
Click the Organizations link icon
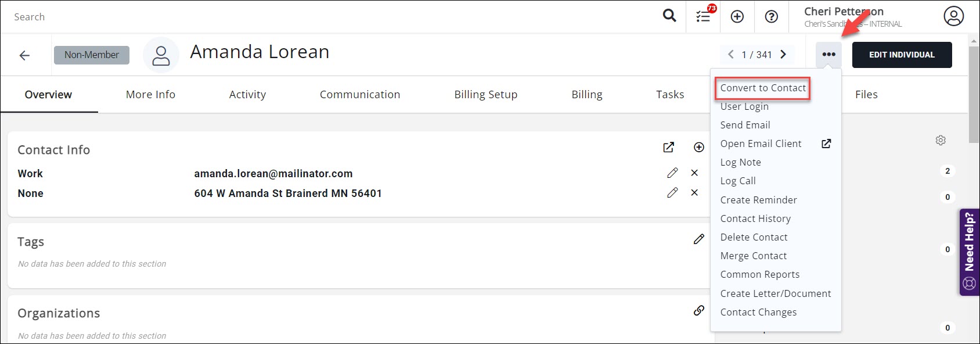(699, 311)
